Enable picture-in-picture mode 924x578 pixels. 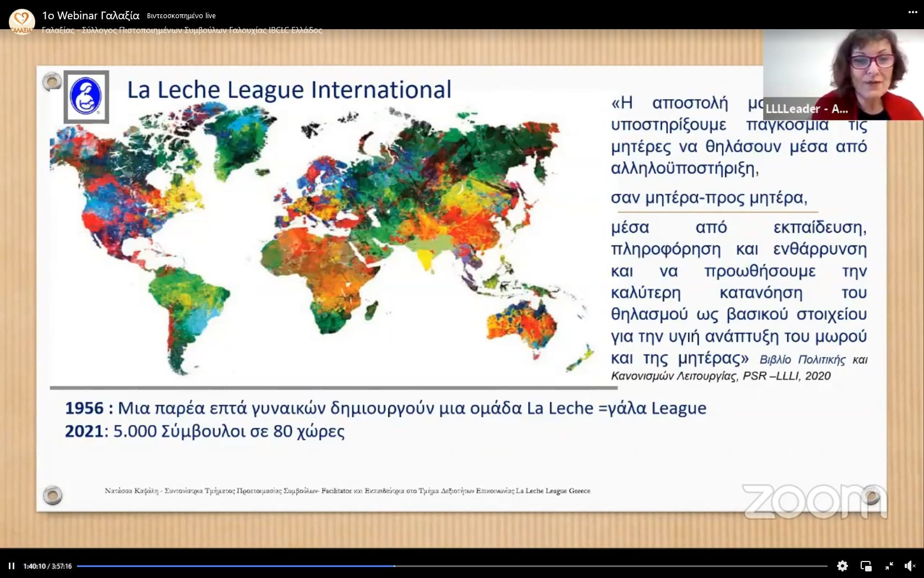coord(866,566)
